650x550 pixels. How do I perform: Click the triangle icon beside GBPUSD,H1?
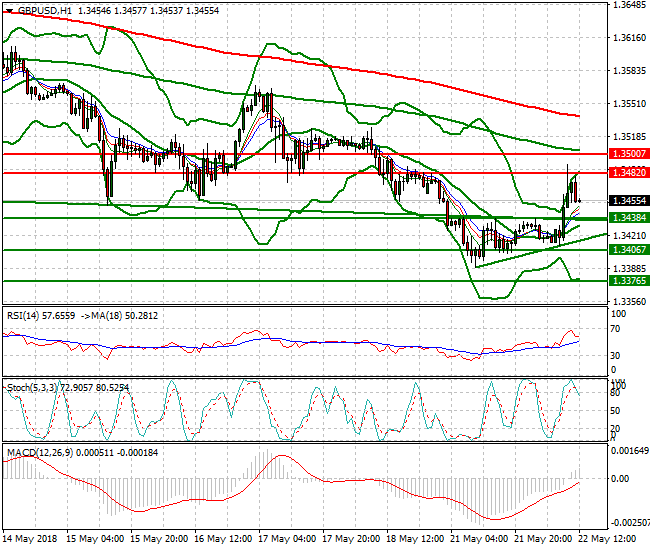click(10, 11)
